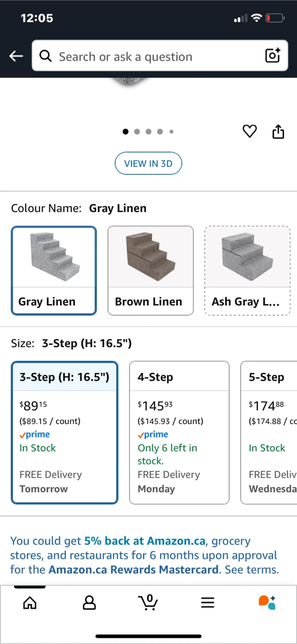Open the Amazon.ca Rewards Mastercard link
The image size is (297, 644).
point(134,570)
